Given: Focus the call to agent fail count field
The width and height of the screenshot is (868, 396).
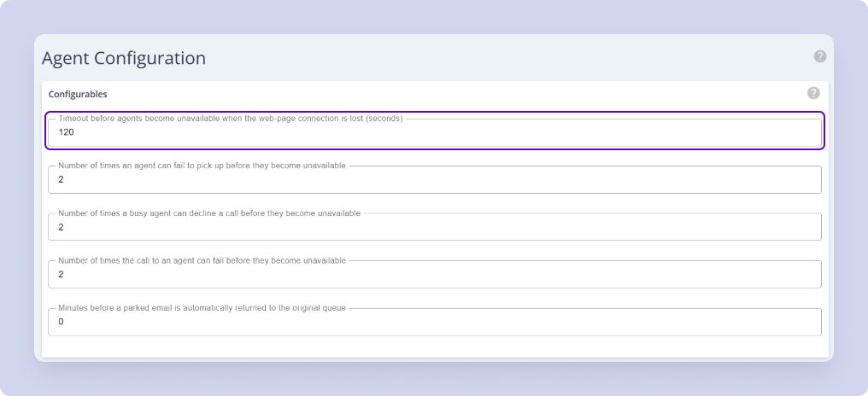Looking at the screenshot, I should pyautogui.click(x=435, y=274).
